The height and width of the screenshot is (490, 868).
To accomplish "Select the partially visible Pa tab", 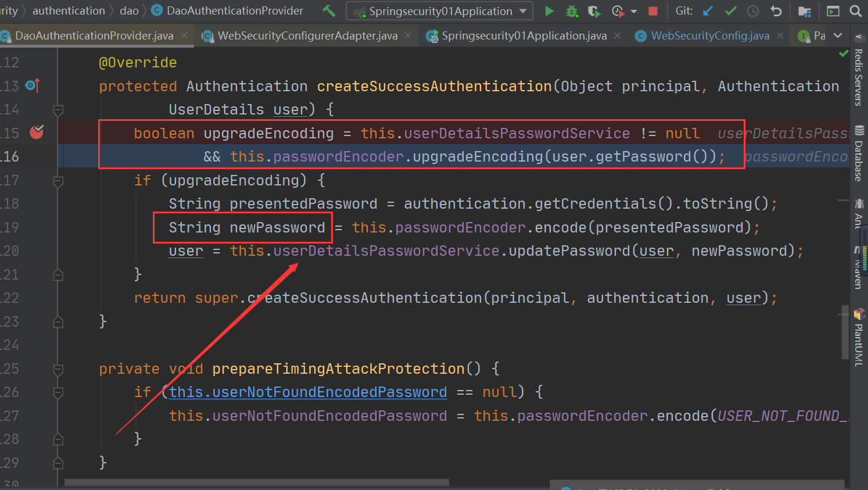I will pyautogui.click(x=812, y=36).
